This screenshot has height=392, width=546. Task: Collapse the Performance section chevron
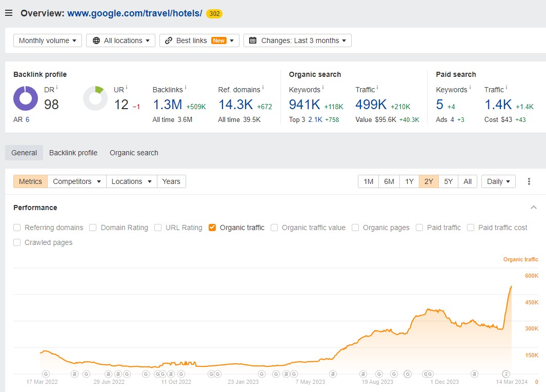click(534, 208)
